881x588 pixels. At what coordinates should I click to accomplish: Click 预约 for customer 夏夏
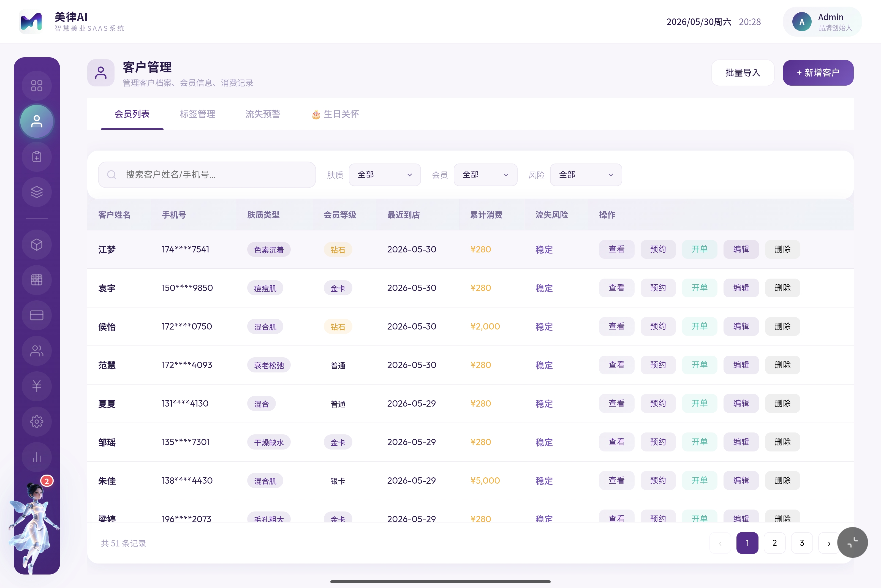(658, 404)
